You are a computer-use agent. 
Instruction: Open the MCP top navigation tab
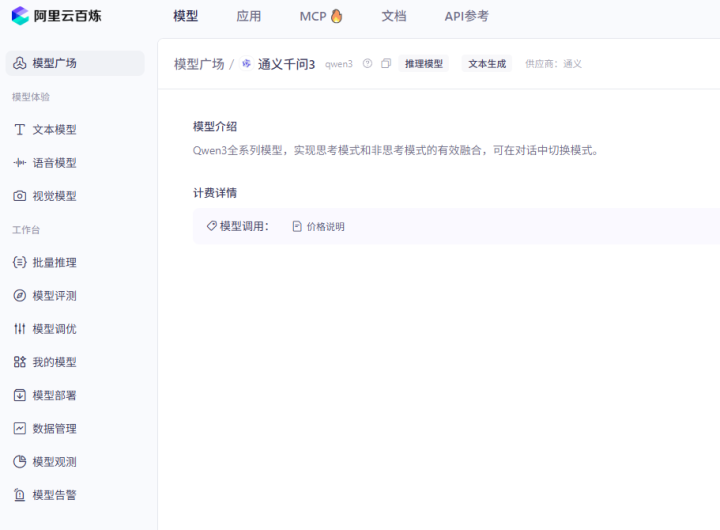[x=320, y=16]
